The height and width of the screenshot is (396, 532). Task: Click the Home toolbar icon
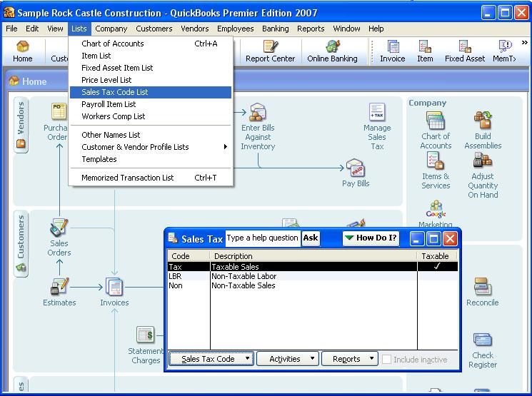(22, 51)
